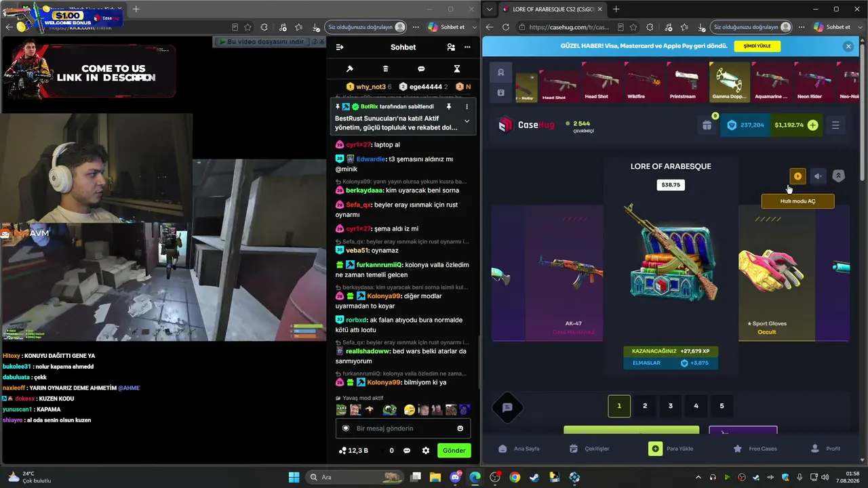868x488 pixels.
Task: Select case quantity 4
Action: click(696, 406)
